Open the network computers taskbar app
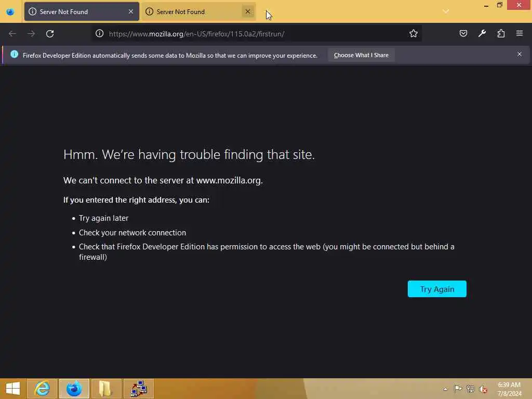Viewport: 532px width, 399px height. 138,389
